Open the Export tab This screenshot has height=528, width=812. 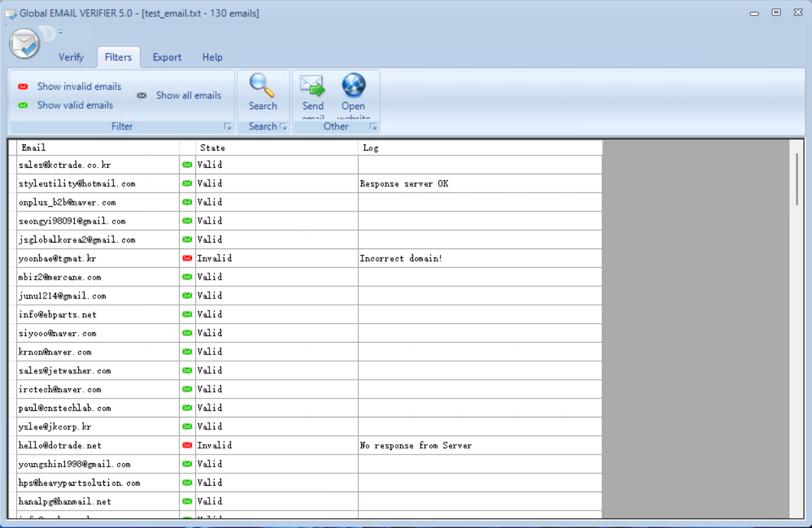[x=167, y=57]
